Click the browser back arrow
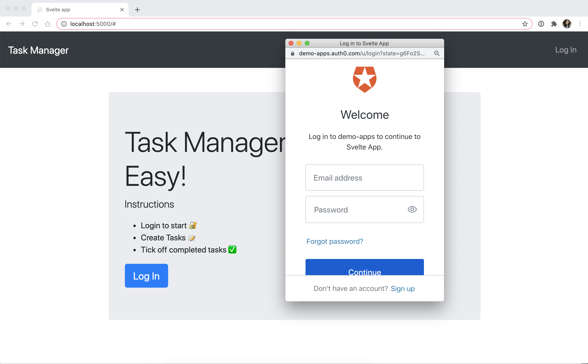588x364 pixels. [x=9, y=24]
